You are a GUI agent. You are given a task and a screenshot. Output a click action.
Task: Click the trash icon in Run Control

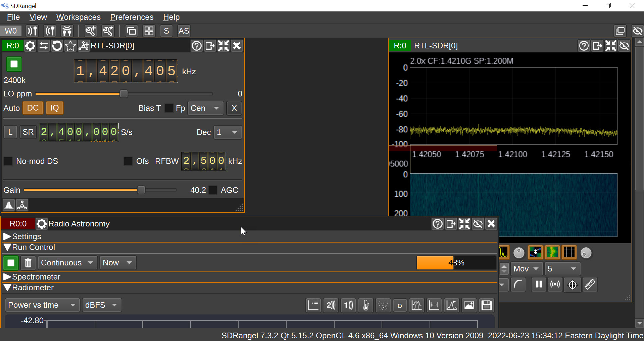tap(28, 263)
